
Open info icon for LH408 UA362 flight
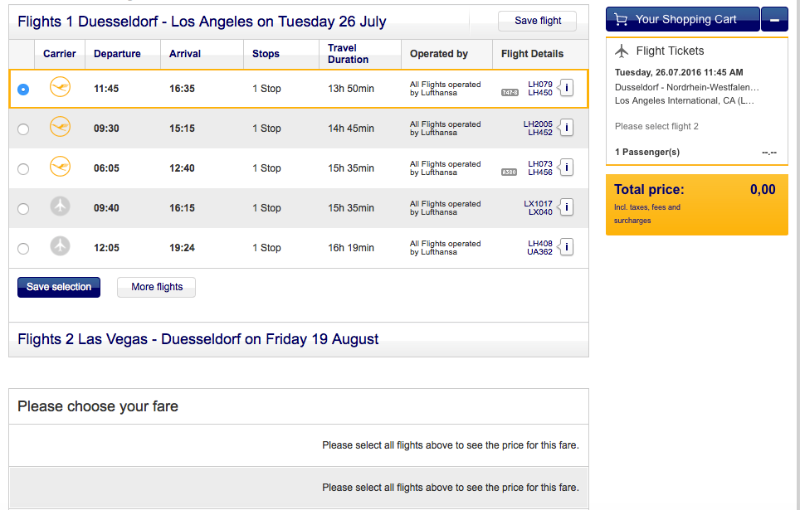[x=567, y=247]
